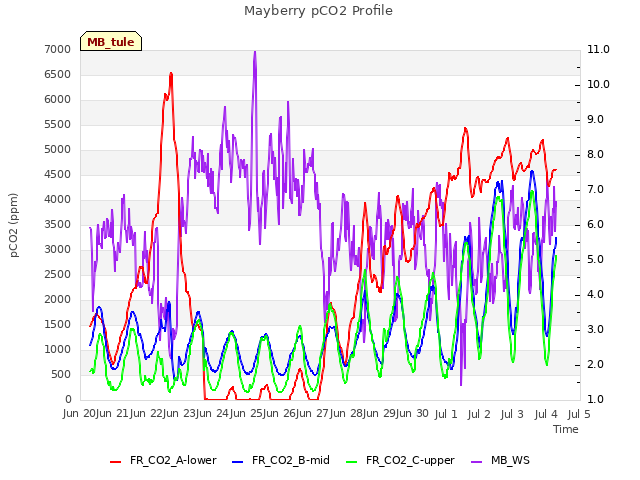Click the 10.0 right axis tick
The height and width of the screenshot is (480, 640).
(598, 85)
